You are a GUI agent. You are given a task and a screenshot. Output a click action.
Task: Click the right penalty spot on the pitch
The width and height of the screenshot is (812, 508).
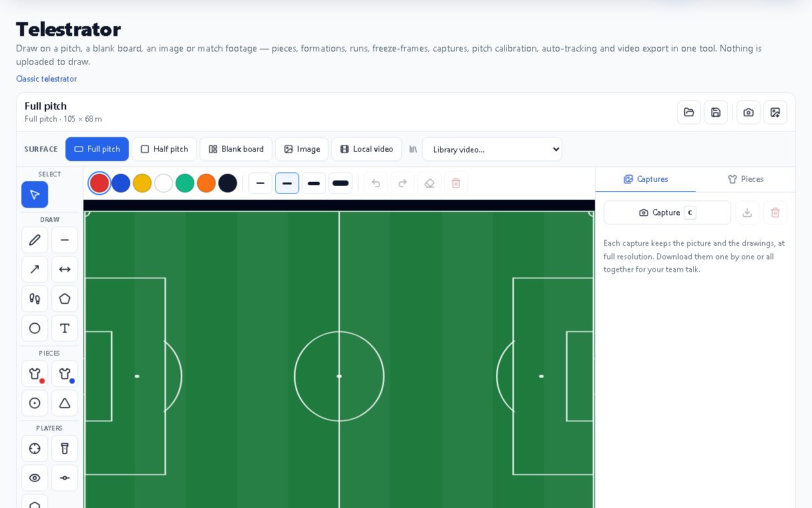(x=541, y=376)
